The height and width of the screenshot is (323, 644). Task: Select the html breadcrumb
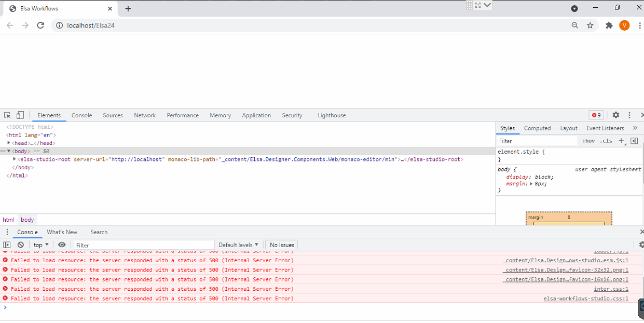click(x=8, y=220)
